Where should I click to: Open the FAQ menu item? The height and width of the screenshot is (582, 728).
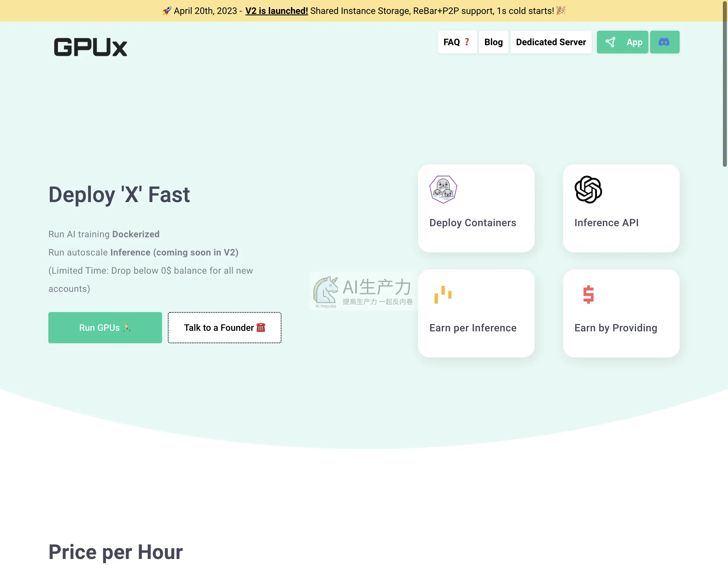pos(457,42)
